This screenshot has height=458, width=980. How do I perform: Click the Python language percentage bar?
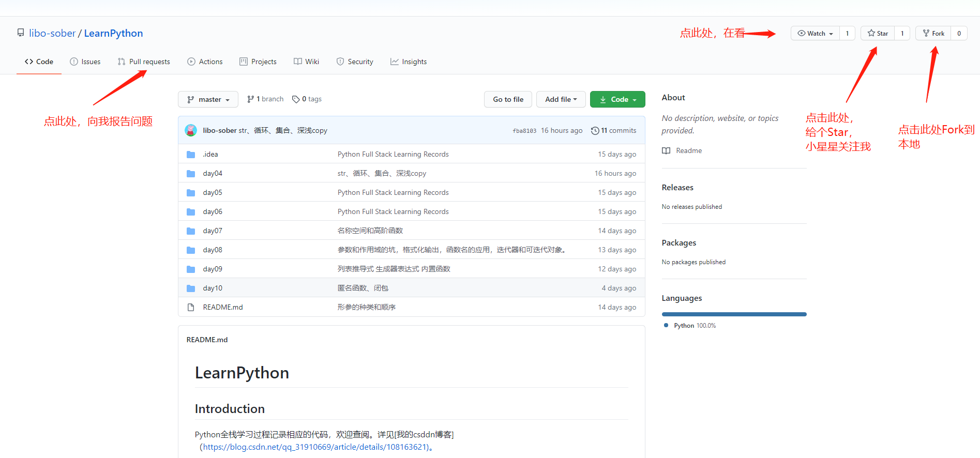click(734, 314)
